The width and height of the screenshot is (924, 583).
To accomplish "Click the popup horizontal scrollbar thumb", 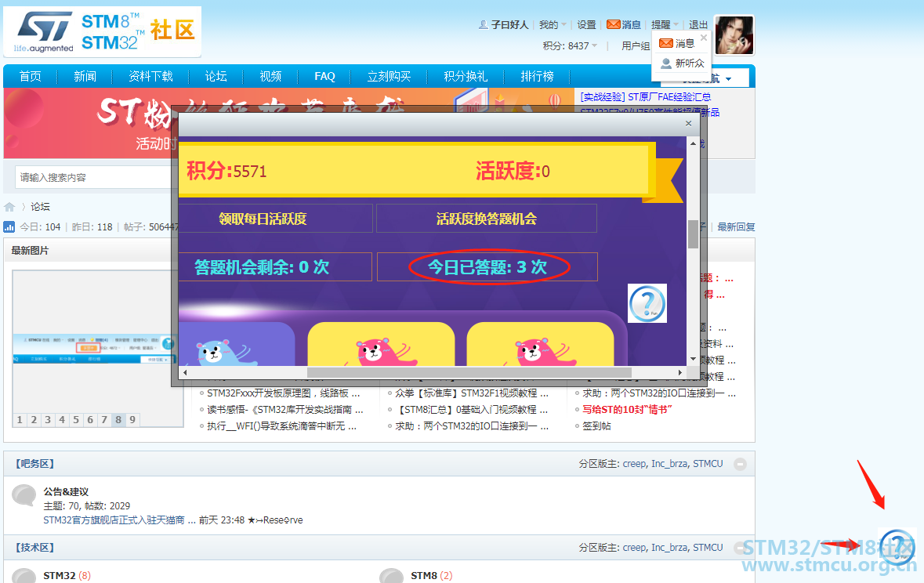I will click(469, 372).
